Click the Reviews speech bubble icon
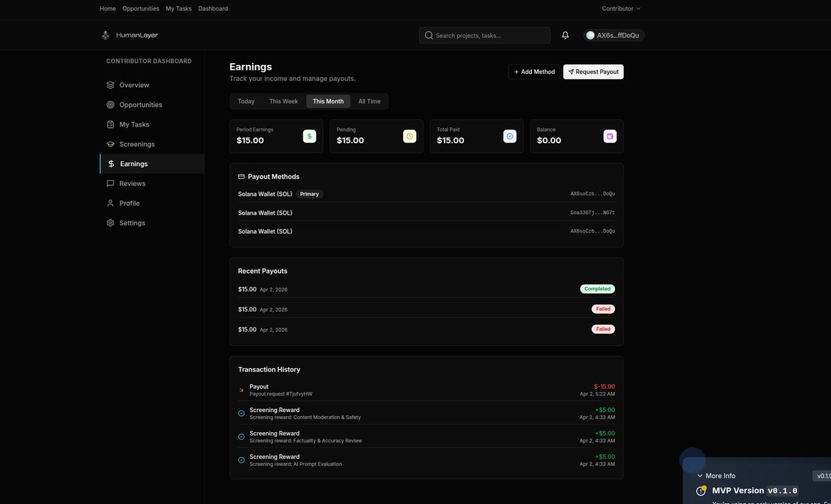This screenshot has height=504, width=831. click(x=110, y=183)
